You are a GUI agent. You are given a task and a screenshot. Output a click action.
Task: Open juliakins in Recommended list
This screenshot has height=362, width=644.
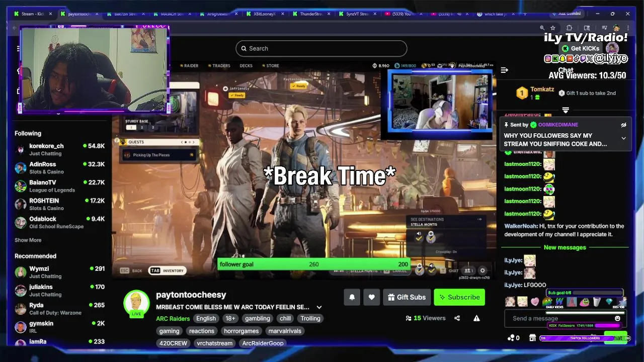(x=59, y=290)
